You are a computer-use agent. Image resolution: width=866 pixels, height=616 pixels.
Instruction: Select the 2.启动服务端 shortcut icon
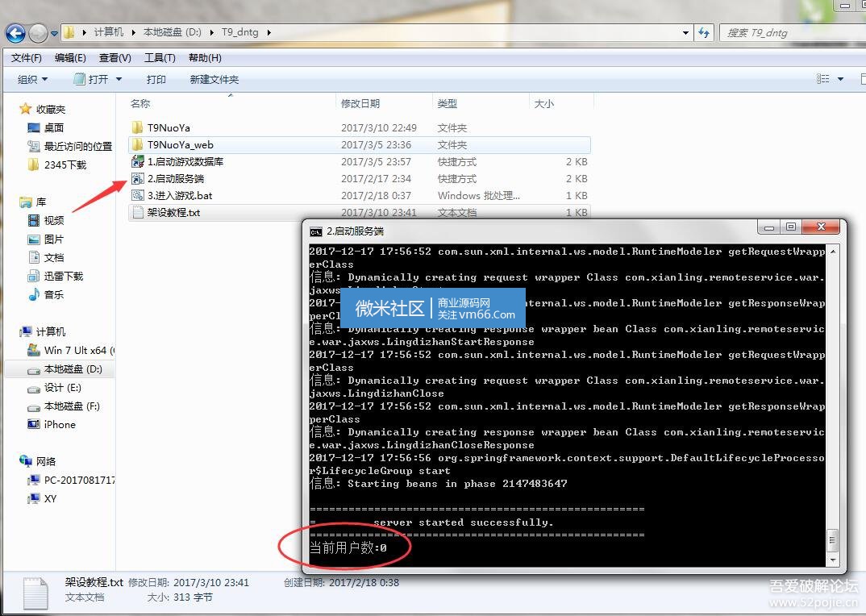(x=137, y=179)
